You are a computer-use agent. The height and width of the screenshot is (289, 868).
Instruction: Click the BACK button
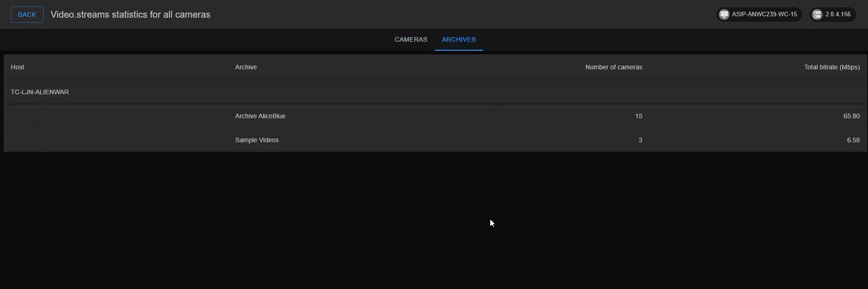27,14
